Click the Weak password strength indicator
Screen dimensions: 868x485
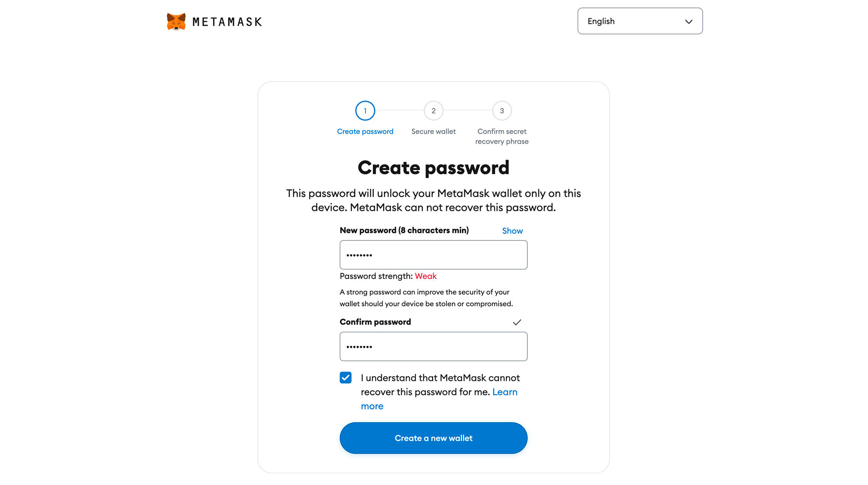425,276
